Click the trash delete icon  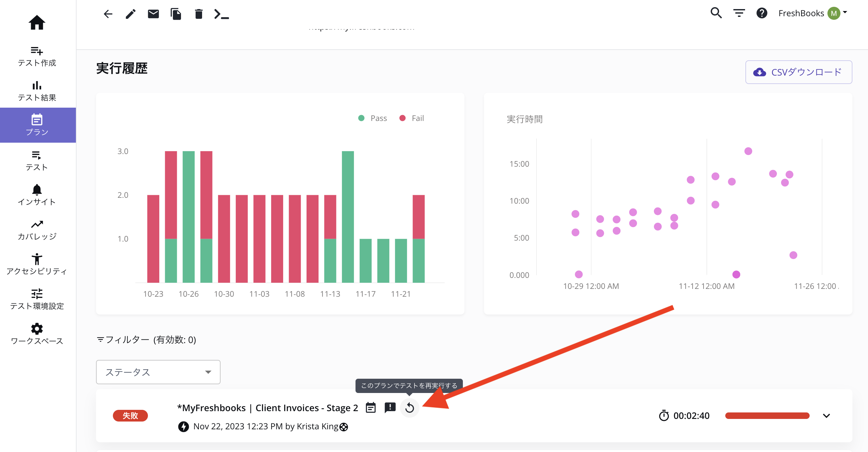[x=199, y=14]
